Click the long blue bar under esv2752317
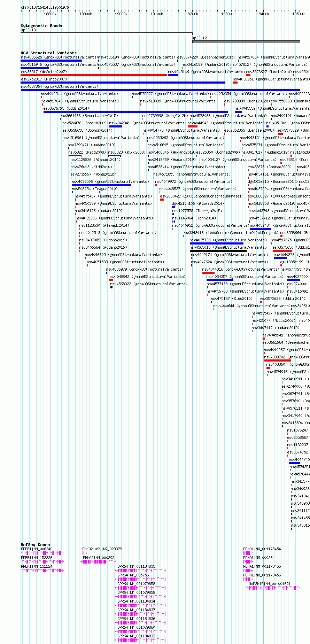 point(123,83)
